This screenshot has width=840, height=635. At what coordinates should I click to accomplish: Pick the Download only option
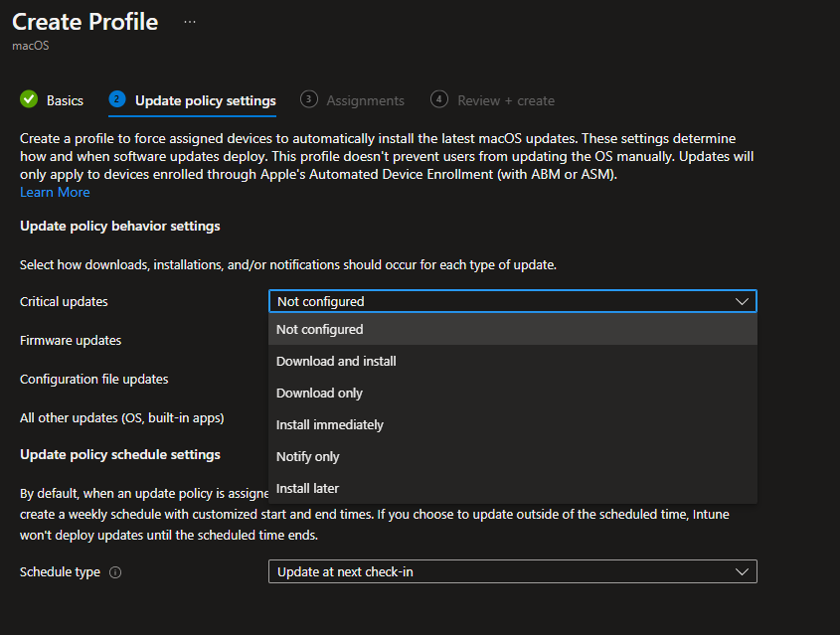[319, 393]
